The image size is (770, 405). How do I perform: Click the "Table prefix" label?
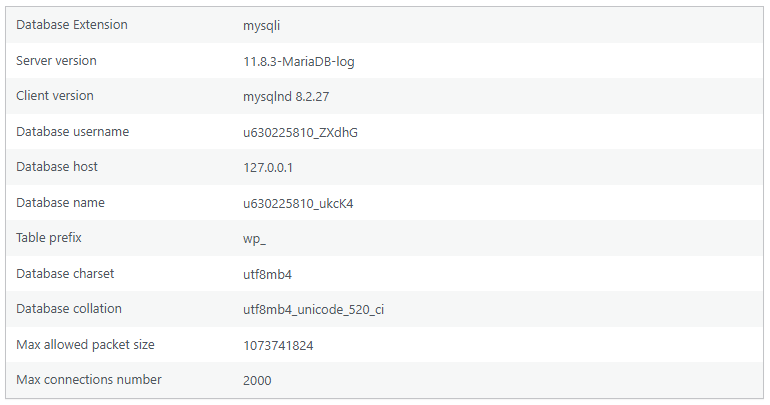pos(49,238)
